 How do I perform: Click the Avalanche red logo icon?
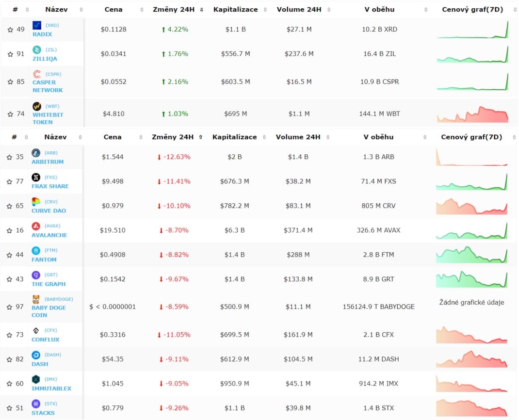click(x=36, y=226)
